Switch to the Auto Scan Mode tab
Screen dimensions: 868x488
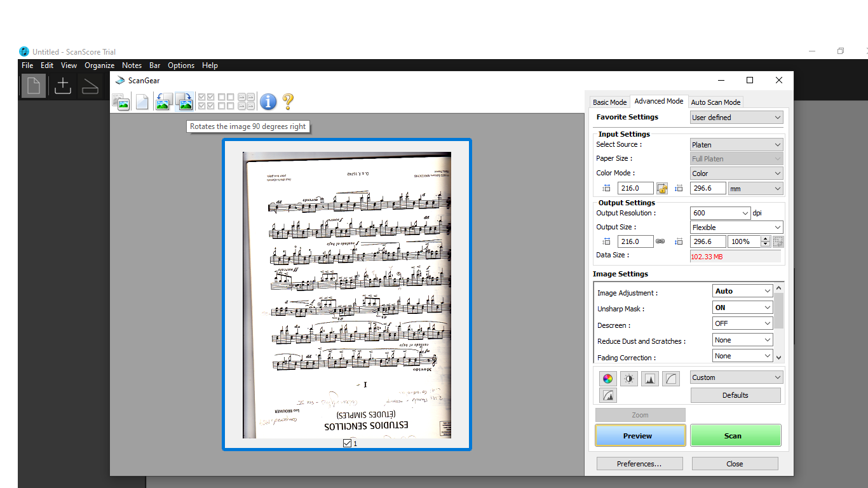point(715,102)
